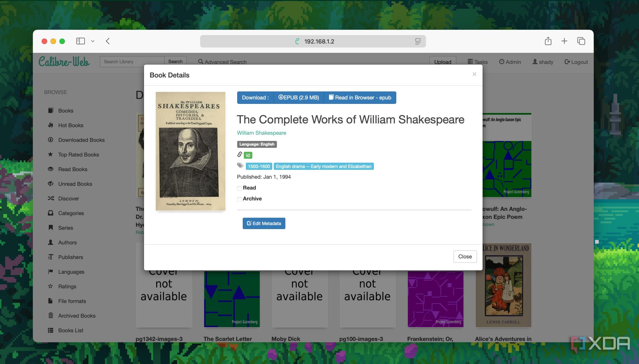This screenshot has width=639, height=364.
Task: Toggle the Safari sidebar icon
Action: tap(81, 41)
